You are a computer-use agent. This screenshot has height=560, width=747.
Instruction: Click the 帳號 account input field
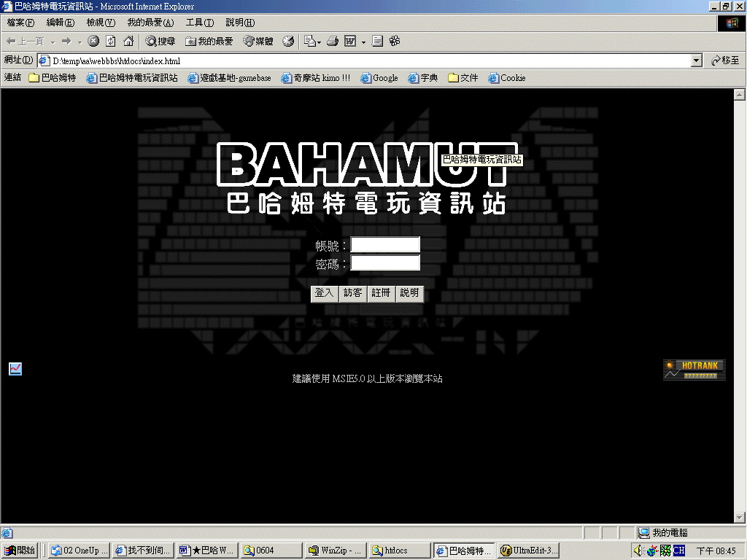click(385, 245)
